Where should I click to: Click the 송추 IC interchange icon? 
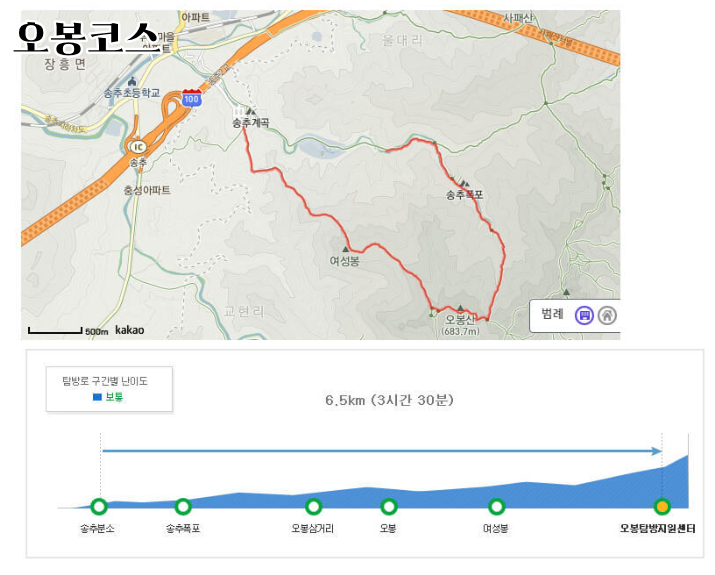tap(138, 146)
